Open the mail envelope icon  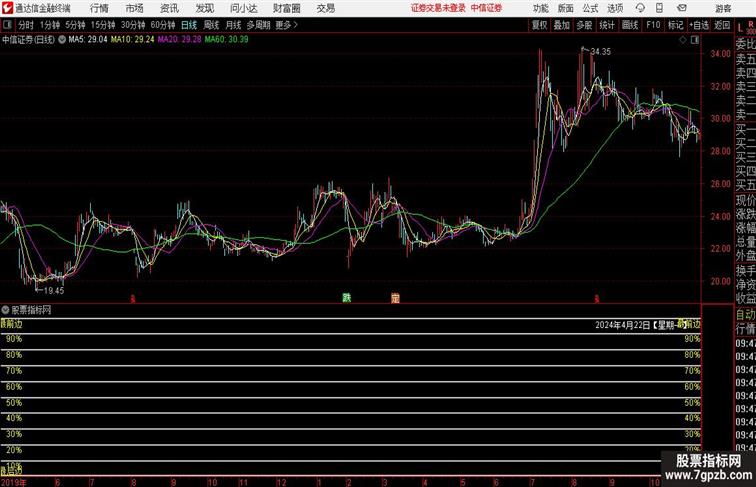pos(681,8)
